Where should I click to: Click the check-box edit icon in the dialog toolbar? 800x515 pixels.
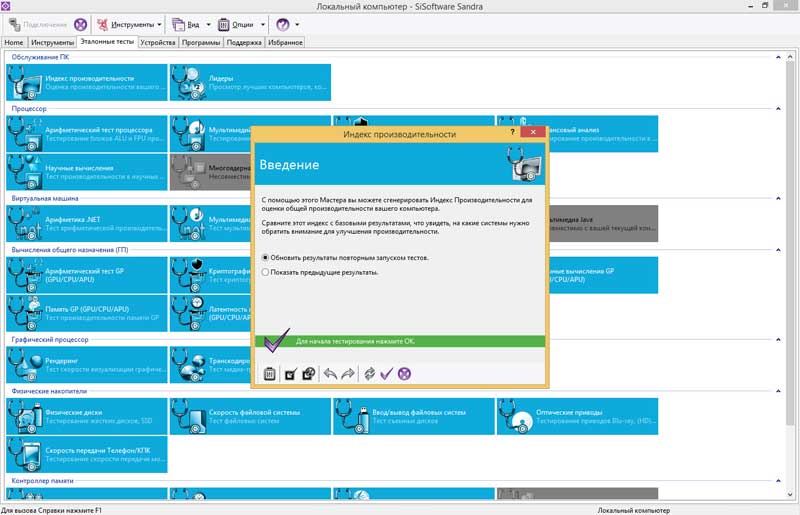[x=290, y=374]
